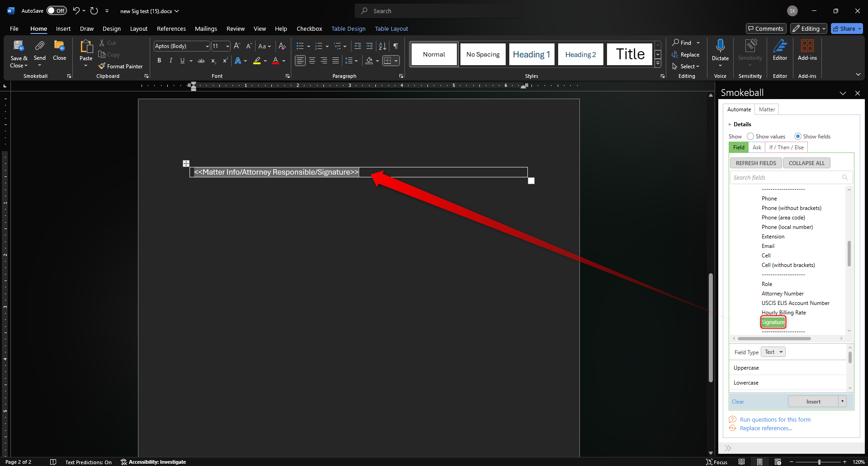Show paragraph marks with pilcrow icon
The image size is (868, 466).
point(396,46)
